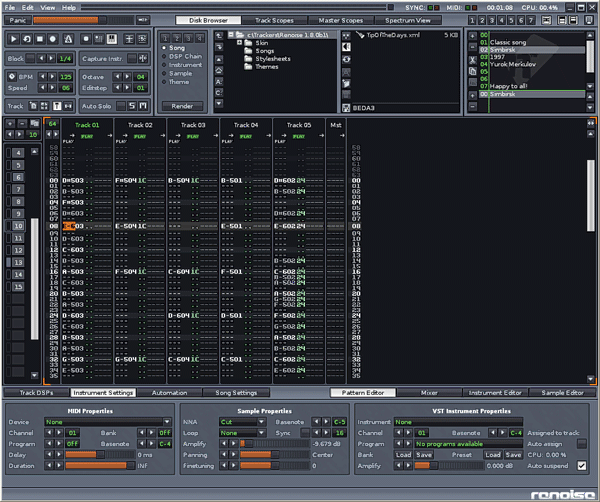The height and width of the screenshot is (502, 600).
Task: Collapse the c:\Trackers\Renoise root folder
Action: pyautogui.click(x=231, y=35)
